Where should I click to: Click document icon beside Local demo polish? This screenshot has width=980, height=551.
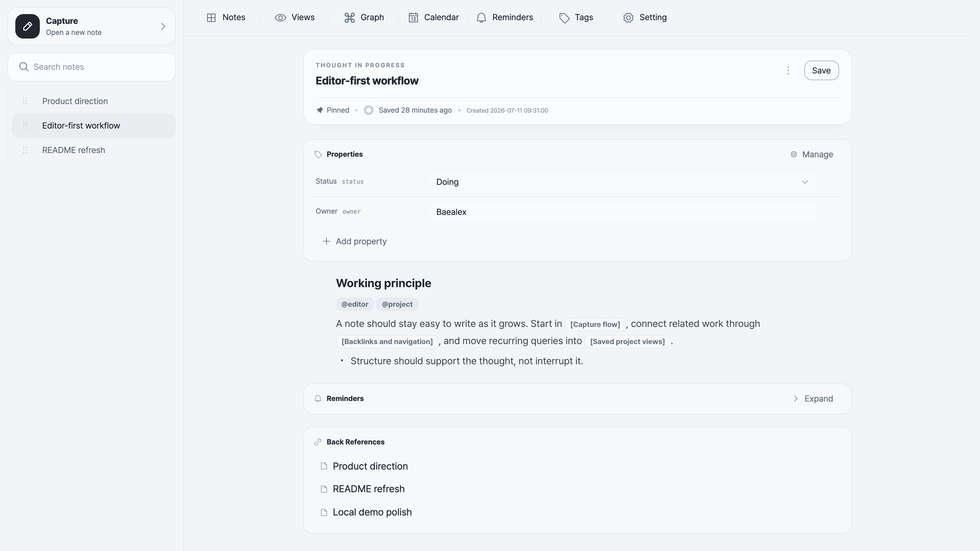coord(324,512)
